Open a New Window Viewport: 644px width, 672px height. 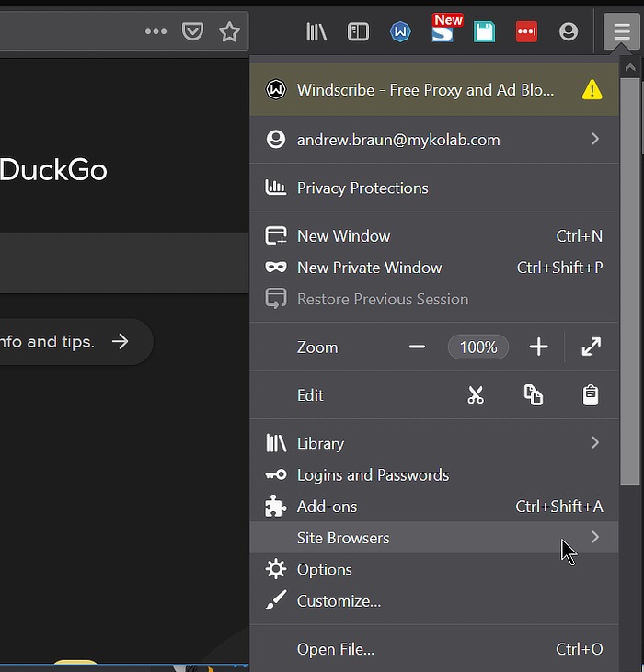point(434,236)
